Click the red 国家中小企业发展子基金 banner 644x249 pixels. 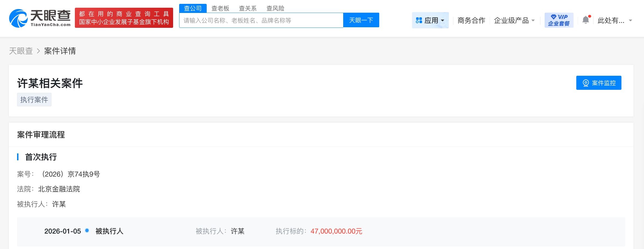coord(124,18)
